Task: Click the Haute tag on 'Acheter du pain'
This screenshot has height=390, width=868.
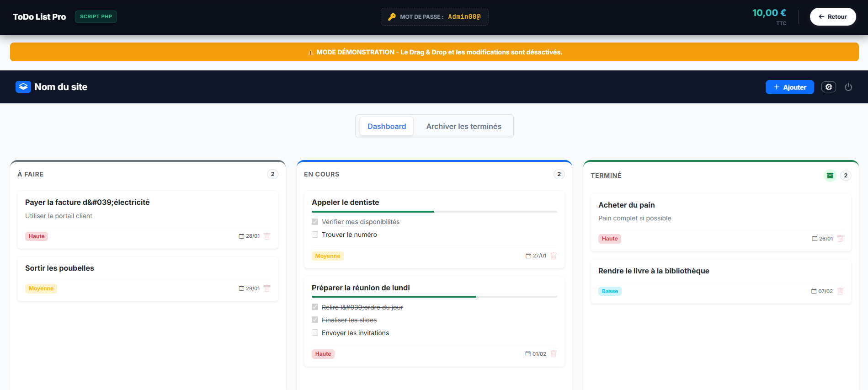Action: 610,239
